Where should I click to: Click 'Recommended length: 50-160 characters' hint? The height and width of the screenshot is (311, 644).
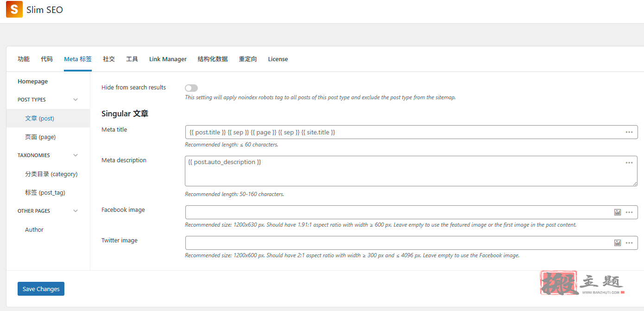point(234,194)
